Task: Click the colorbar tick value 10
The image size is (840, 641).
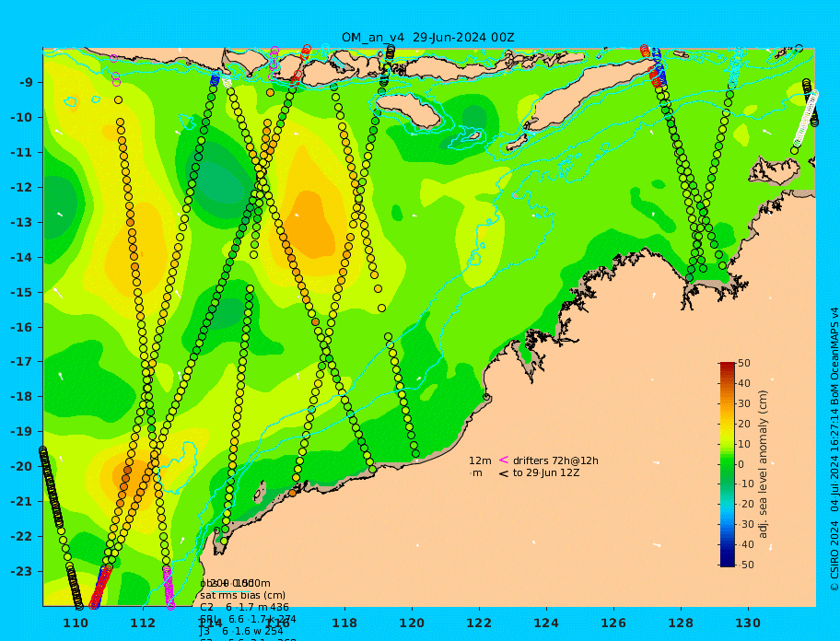Action: pyautogui.click(x=744, y=444)
